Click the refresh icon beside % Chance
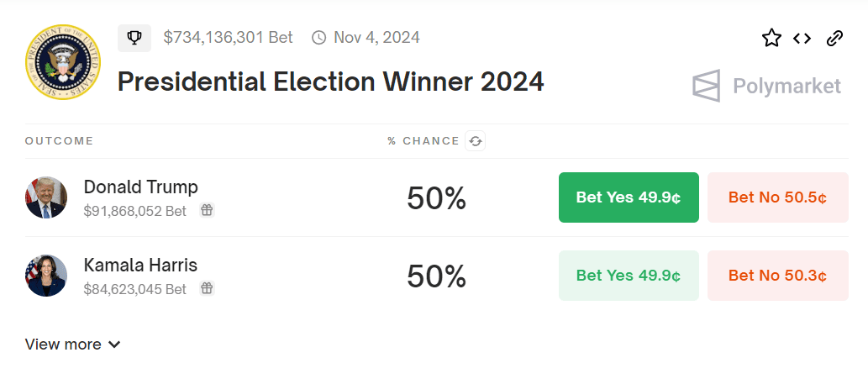Viewport: 868px width, 384px height. click(476, 141)
